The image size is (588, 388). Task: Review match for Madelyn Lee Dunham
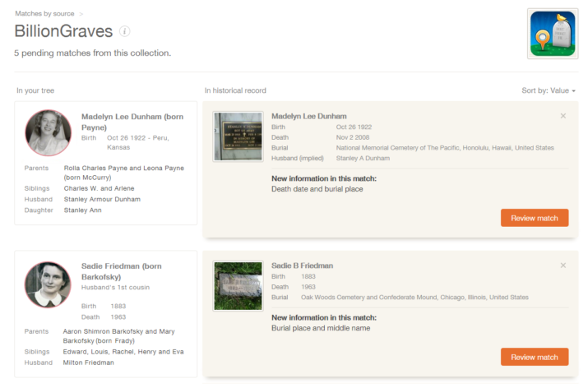(535, 218)
